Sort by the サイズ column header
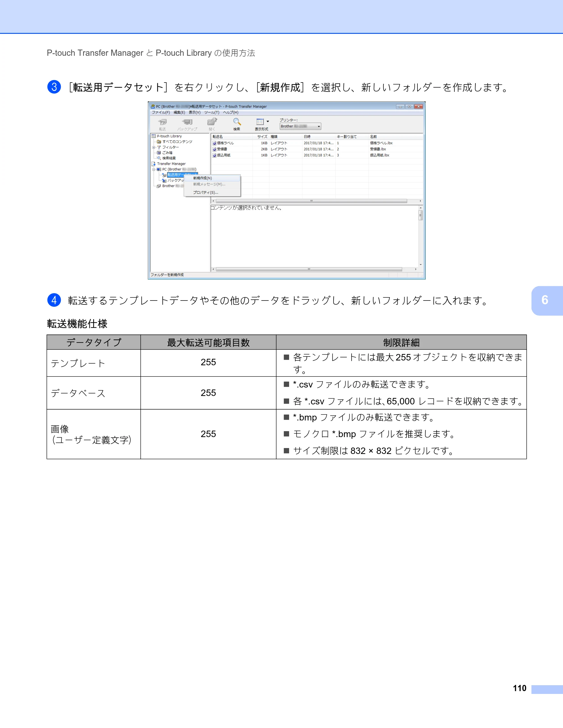Viewport: 563px width, 728px height. (x=261, y=137)
